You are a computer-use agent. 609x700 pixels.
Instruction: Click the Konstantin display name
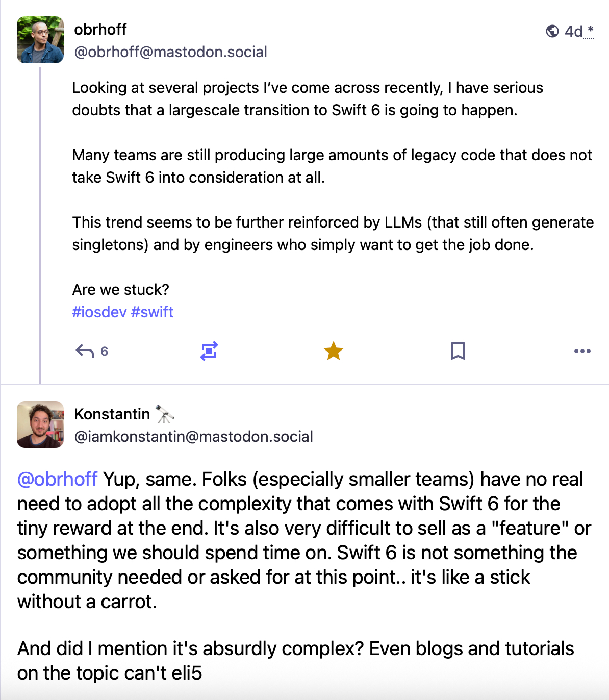point(112,414)
